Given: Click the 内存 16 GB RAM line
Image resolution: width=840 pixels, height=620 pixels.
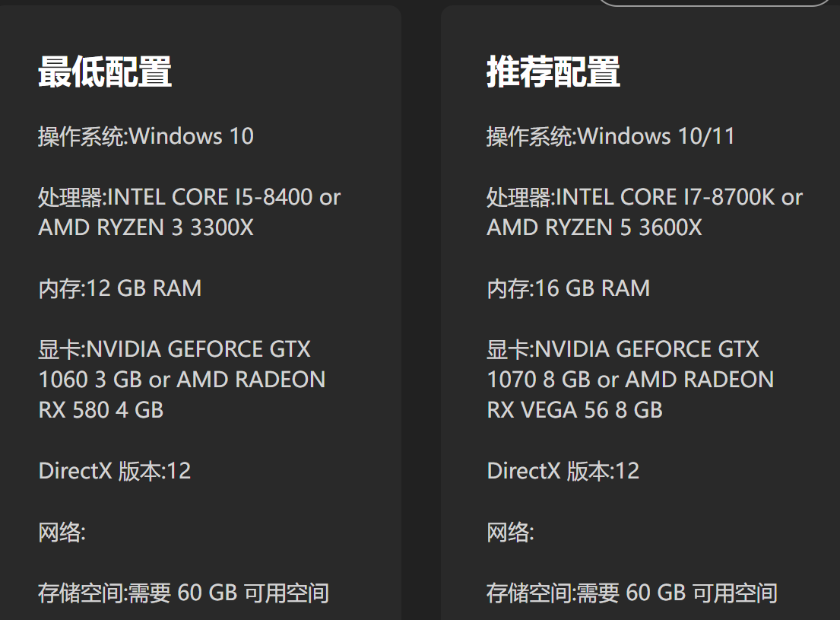Looking at the screenshot, I should pos(569,288).
